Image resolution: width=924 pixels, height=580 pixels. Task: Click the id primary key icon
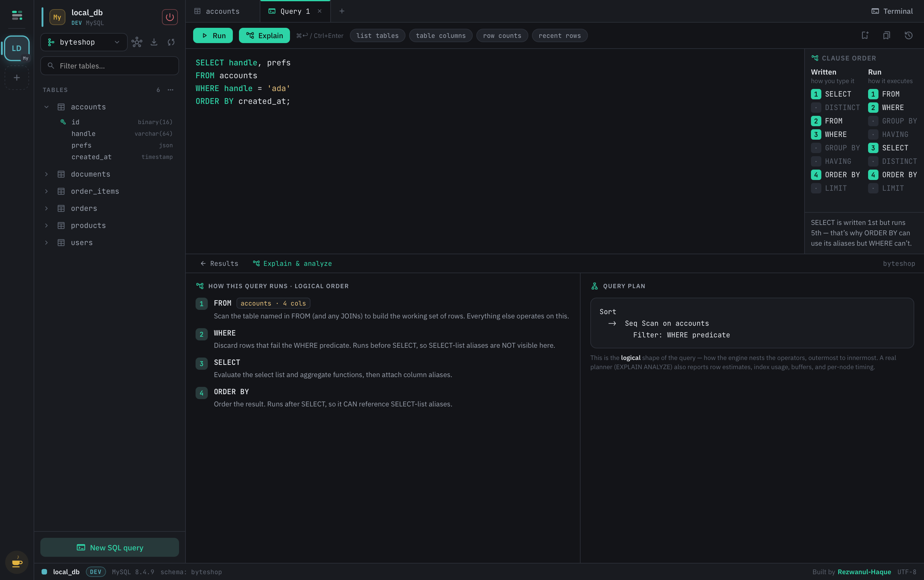pos(63,122)
